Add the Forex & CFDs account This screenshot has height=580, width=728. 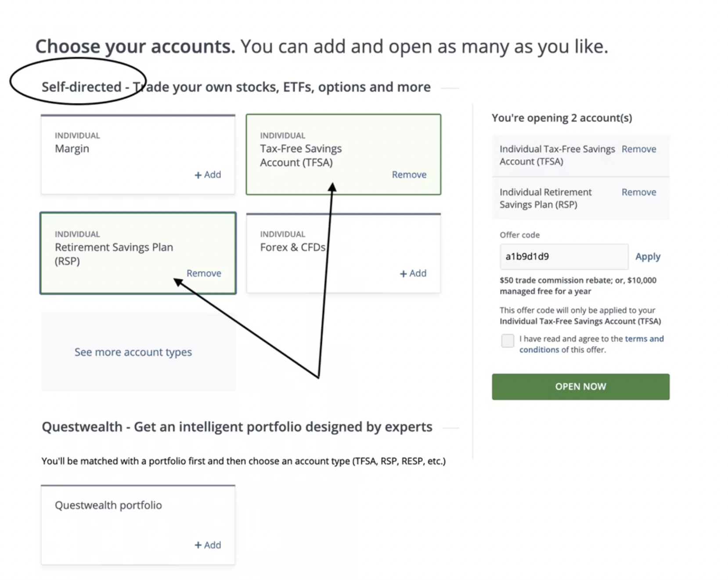[413, 273]
